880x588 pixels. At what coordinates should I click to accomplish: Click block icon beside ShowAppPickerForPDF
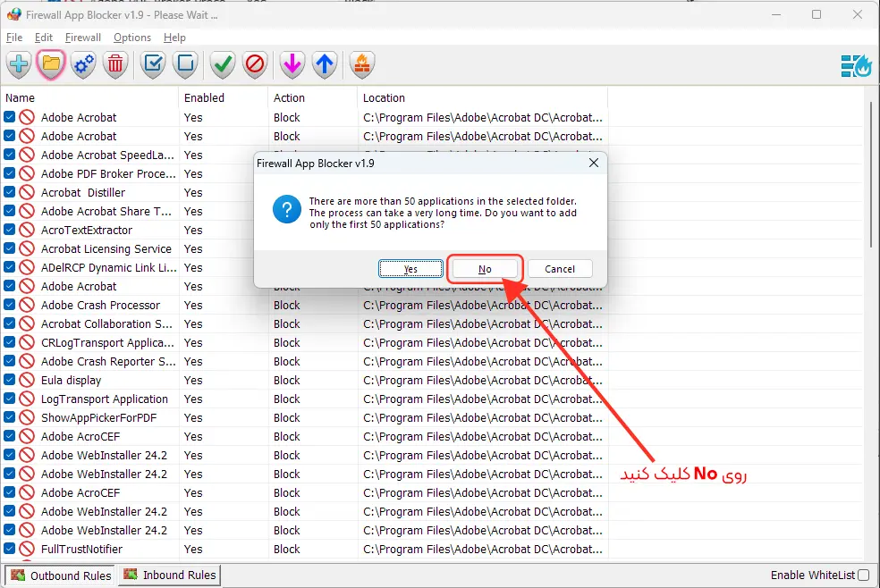26,417
